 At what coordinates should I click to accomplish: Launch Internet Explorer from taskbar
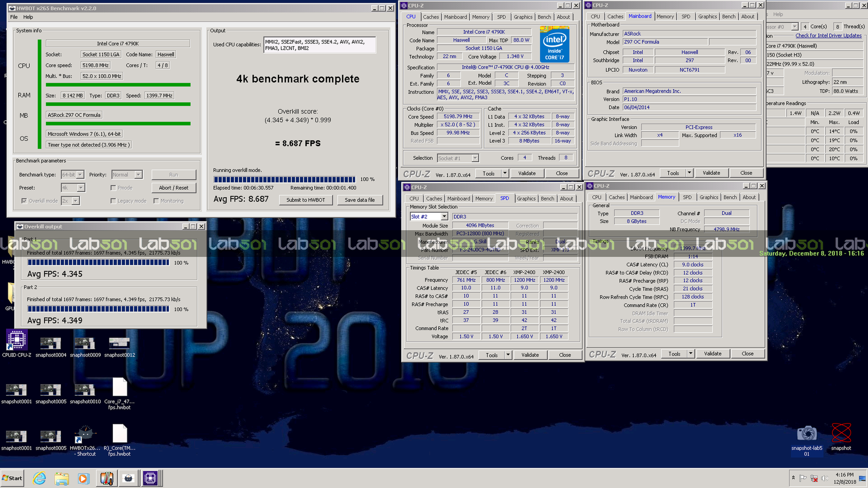point(39,478)
